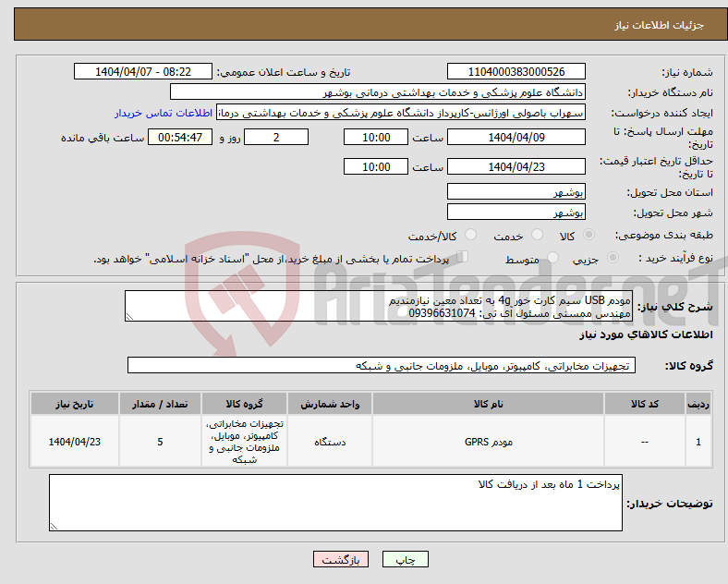The image size is (728, 584).
Task: Click the response deadline date 1404/04/09
Action: [516, 137]
